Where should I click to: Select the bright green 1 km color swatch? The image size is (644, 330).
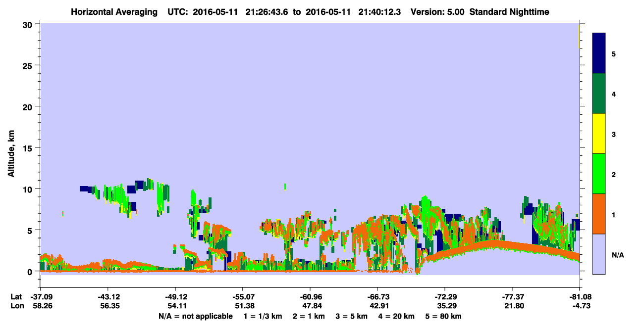[x=598, y=174]
